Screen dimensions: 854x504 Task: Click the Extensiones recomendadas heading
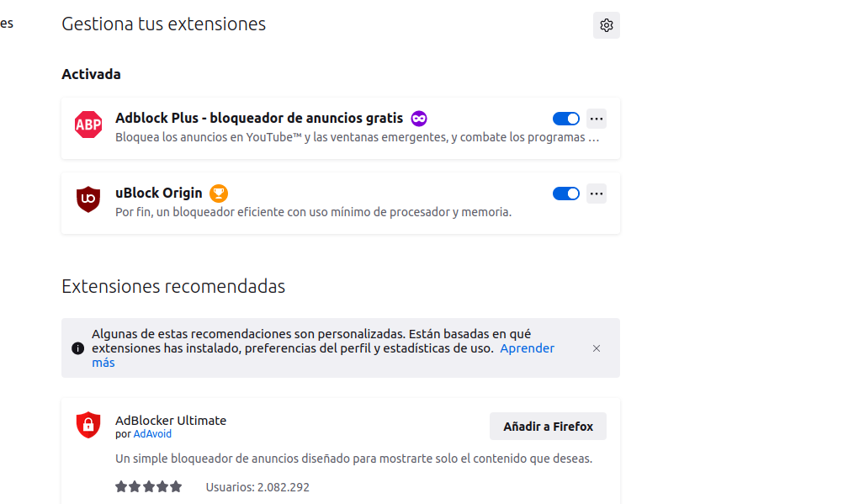click(173, 286)
